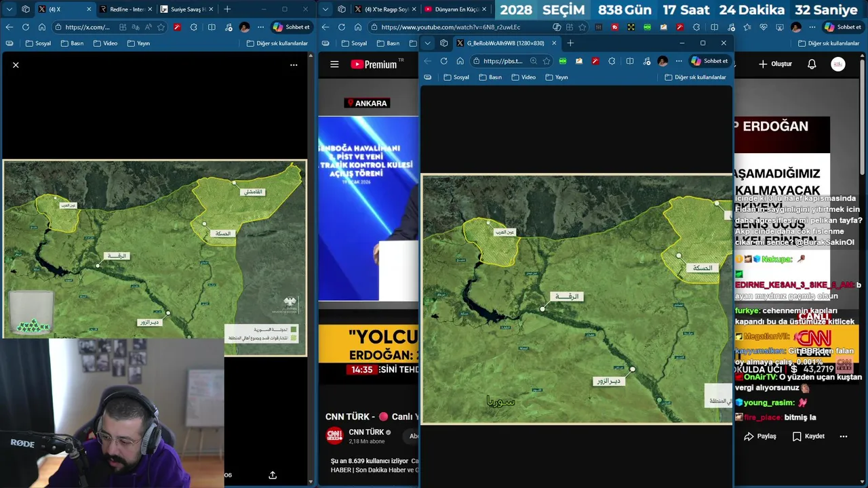Open the CNN TÜRK channel name link

click(366, 432)
